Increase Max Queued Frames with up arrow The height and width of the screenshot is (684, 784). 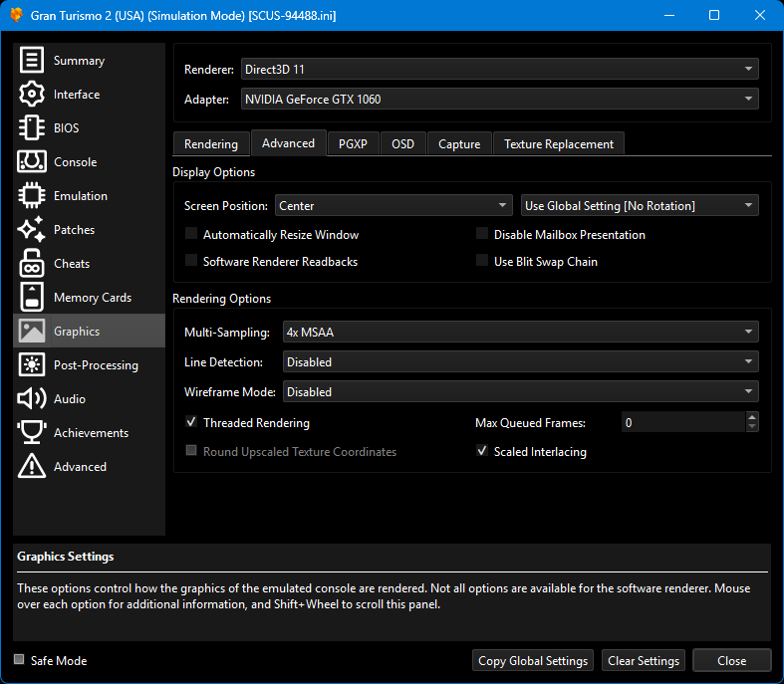pos(751,417)
